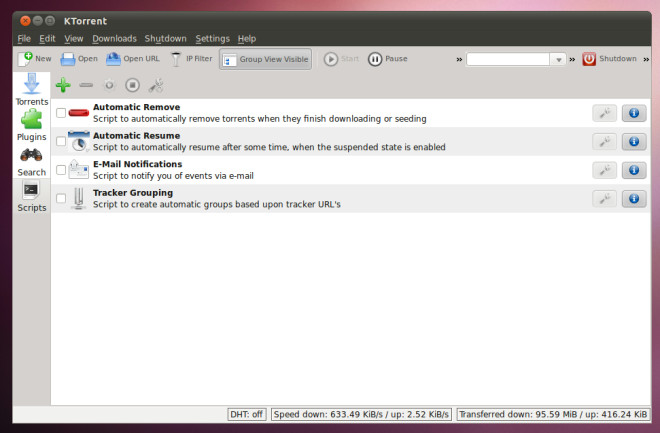Click the red Shutdown toolbar icon
The width and height of the screenshot is (660, 433).
click(589, 59)
